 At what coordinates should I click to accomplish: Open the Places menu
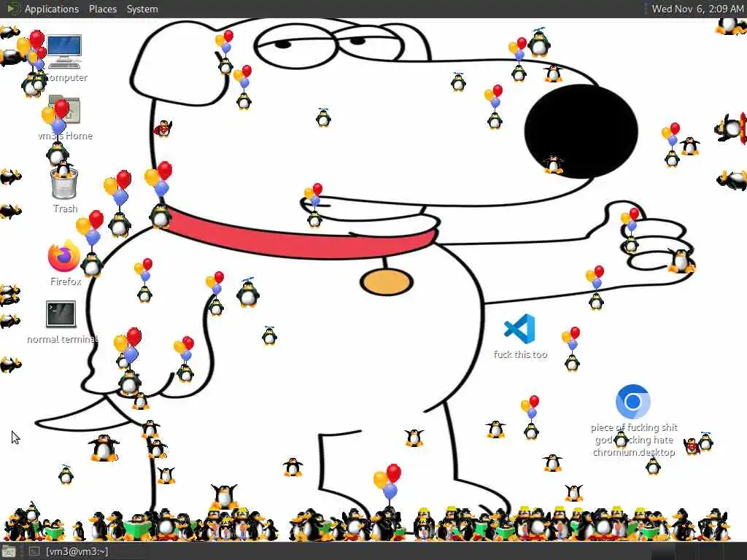[102, 9]
